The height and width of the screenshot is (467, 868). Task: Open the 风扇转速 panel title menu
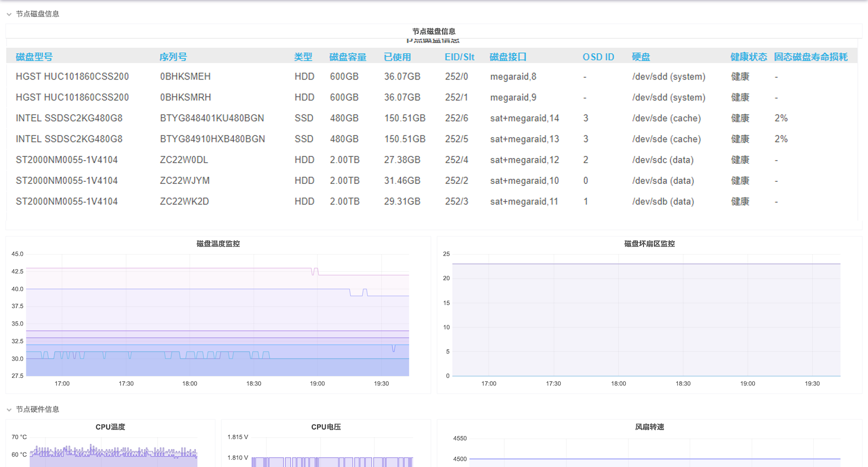coord(649,427)
